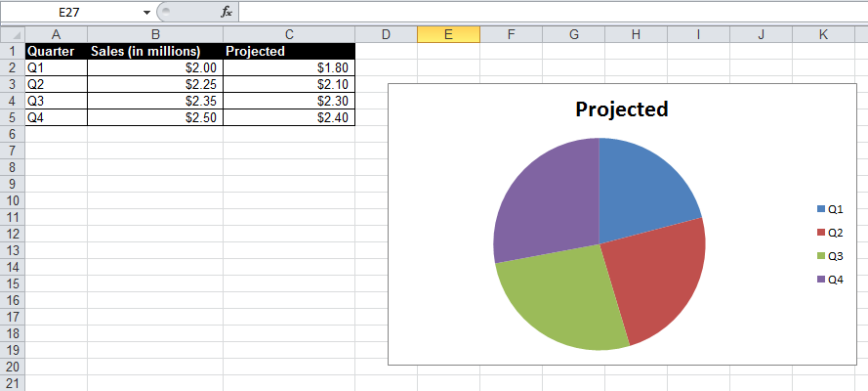Select column F header
Viewport: 868px width, 391px height.
pyautogui.click(x=511, y=34)
